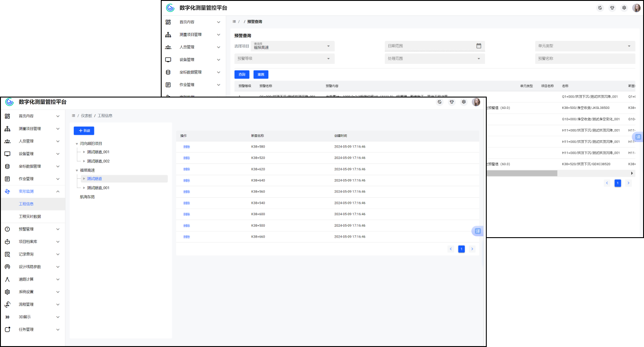Go to previous page in front table pagination
Viewport: 644px width, 347px height.
tap(451, 249)
